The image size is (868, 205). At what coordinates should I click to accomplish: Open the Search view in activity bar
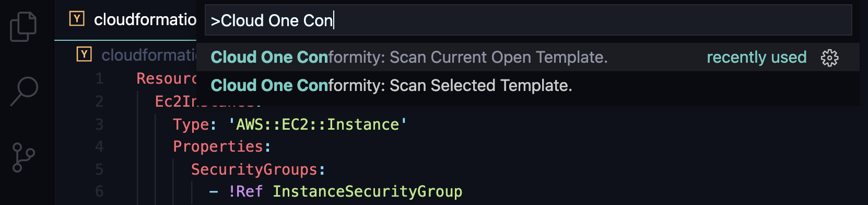tap(24, 91)
